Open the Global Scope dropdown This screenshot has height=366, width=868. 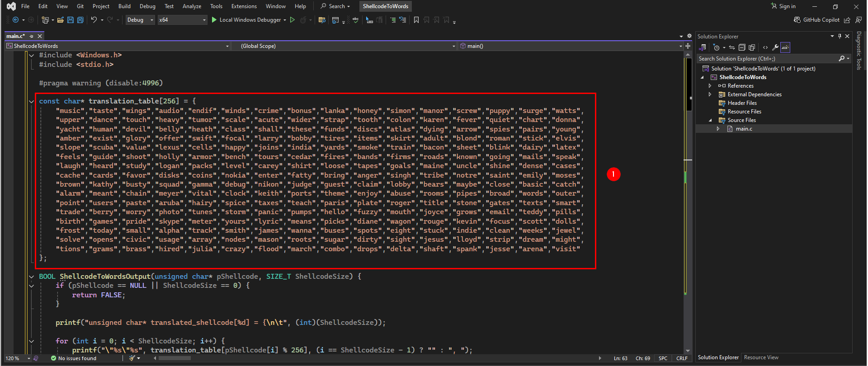pos(345,46)
